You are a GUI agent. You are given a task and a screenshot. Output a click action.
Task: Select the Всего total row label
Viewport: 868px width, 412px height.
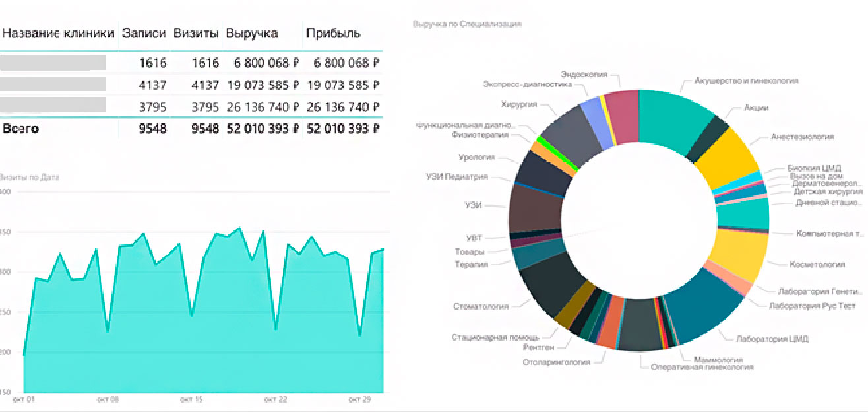20,129
